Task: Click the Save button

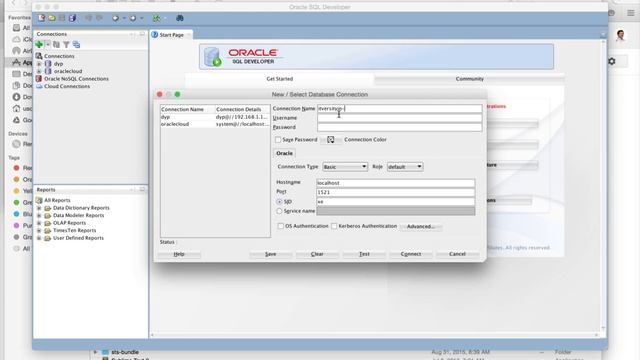Action: 271,254
